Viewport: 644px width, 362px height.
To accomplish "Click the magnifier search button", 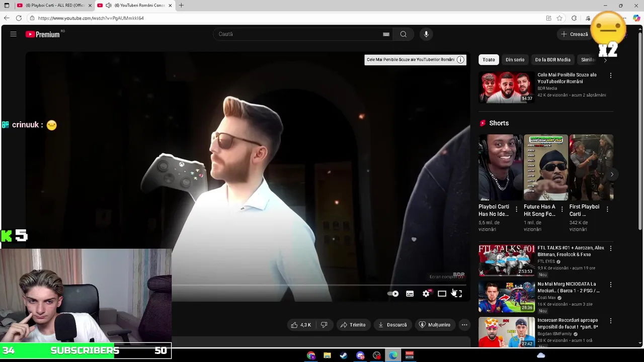I will [404, 34].
